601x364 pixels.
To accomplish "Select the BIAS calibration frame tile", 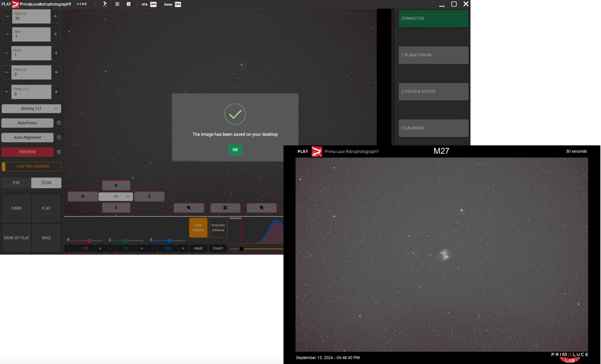I will point(46,238).
